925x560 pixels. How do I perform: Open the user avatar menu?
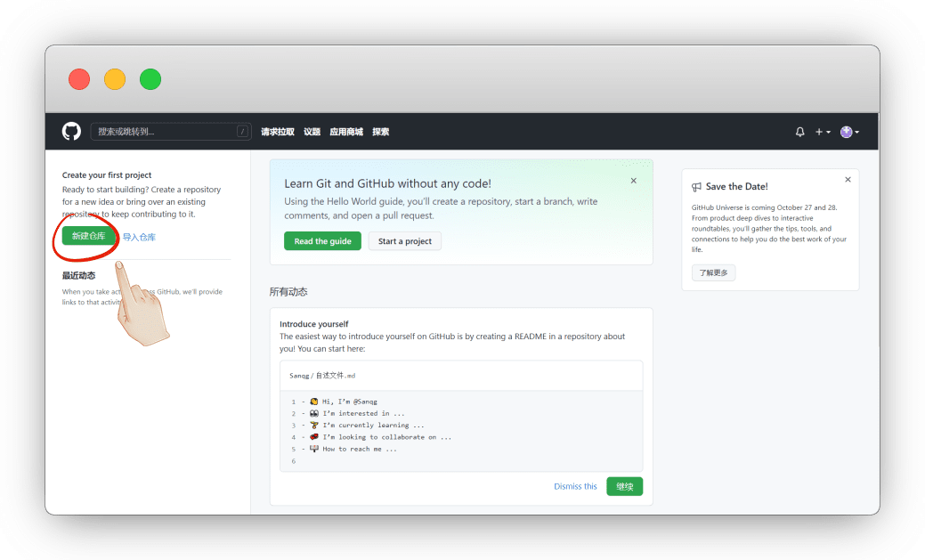point(848,132)
